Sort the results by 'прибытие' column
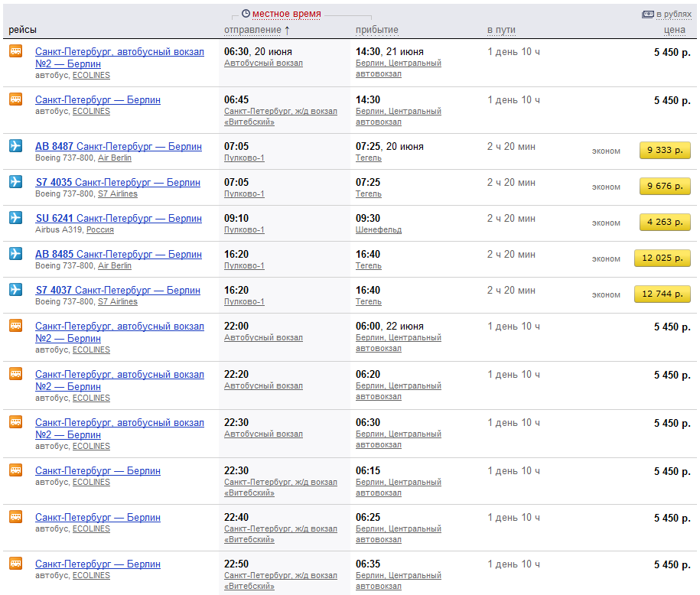This screenshot has height=595, width=700. click(x=376, y=30)
